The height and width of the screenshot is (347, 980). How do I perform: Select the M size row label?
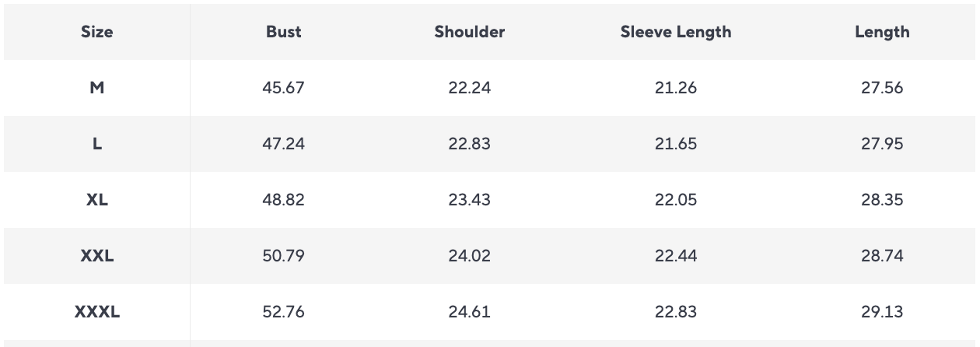coord(97,88)
